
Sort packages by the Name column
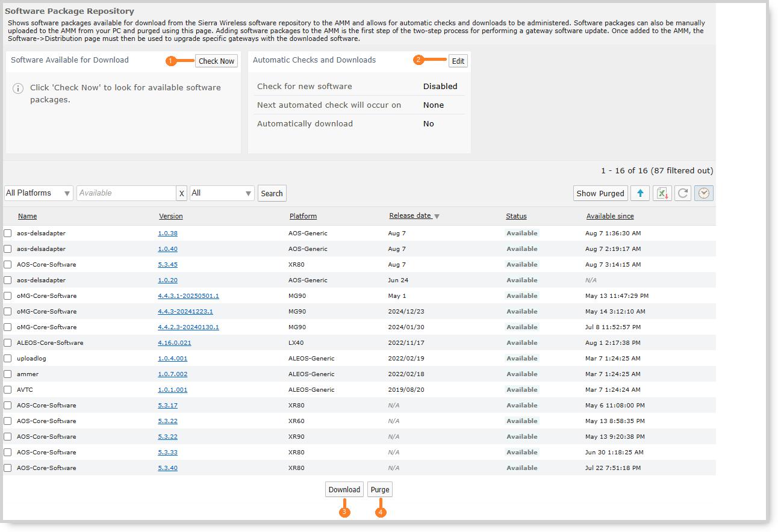[27, 216]
